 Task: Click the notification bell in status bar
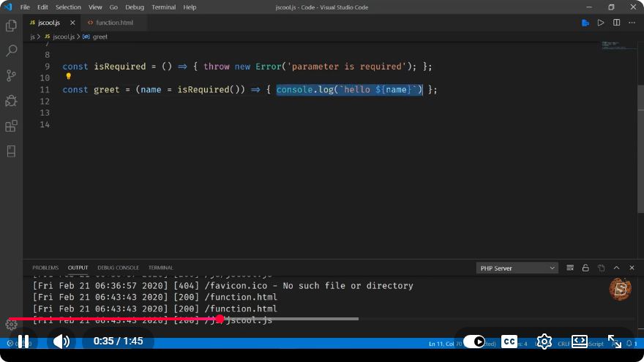click(x=629, y=344)
